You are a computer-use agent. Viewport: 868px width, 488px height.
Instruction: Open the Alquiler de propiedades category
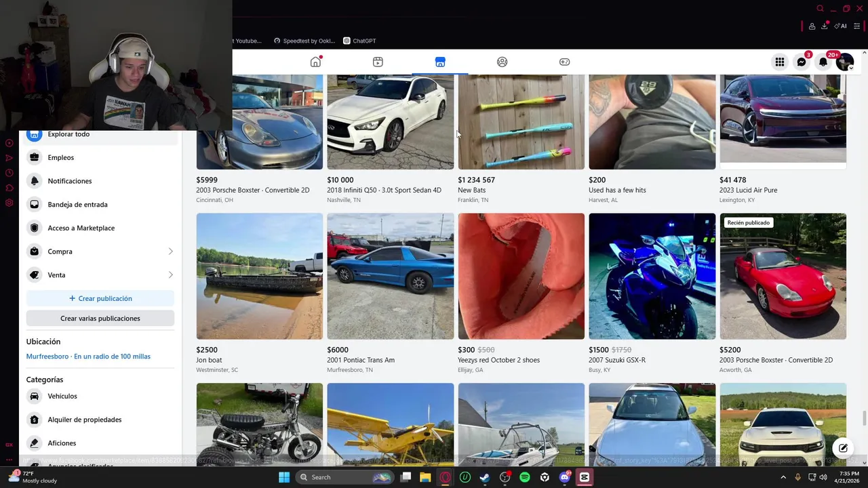pyautogui.click(x=102, y=420)
